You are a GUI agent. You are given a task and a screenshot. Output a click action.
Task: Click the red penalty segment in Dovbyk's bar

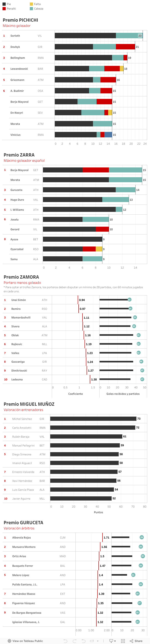pos(125,47)
